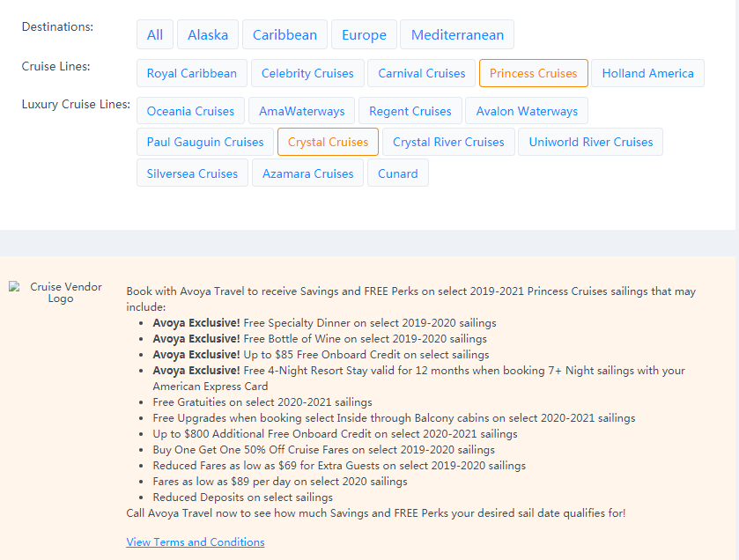The height and width of the screenshot is (560, 739).
Task: Click the 'Cruise Lines:' label
Action: coord(55,66)
